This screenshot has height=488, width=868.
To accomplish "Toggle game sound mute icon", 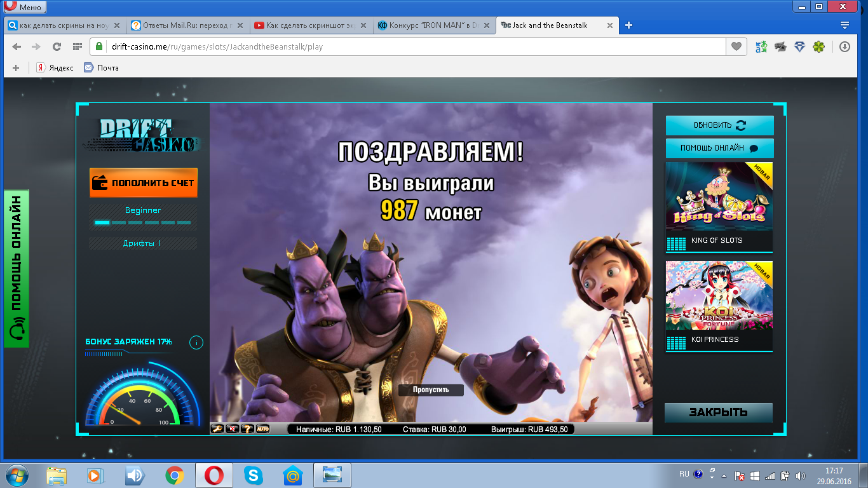I will point(232,430).
